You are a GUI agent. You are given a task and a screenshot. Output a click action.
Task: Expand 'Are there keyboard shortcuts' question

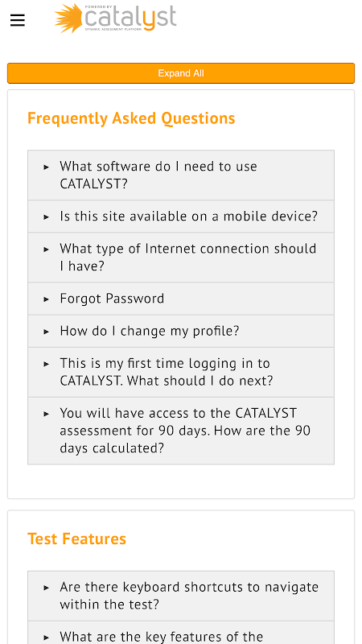[181, 596]
